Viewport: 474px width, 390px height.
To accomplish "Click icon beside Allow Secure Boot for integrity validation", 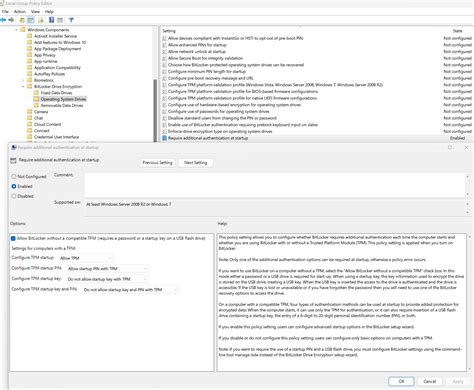I will click(x=164, y=58).
